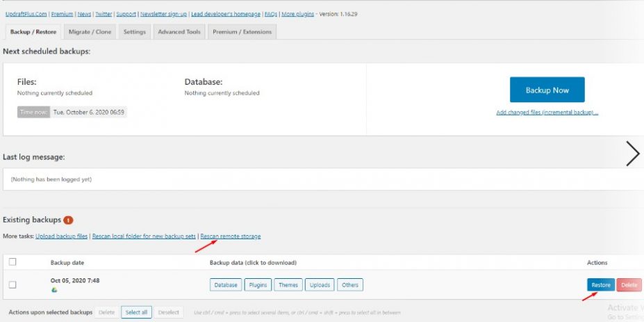This screenshot has height=322, width=644.
Task: Click the 'Actions' column header
Action: [597, 262]
